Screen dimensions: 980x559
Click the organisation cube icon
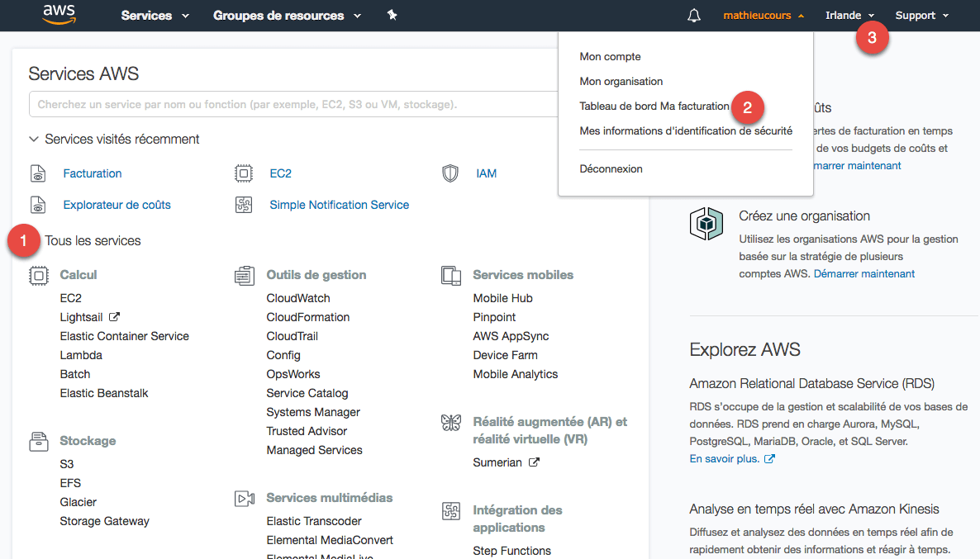pos(706,224)
